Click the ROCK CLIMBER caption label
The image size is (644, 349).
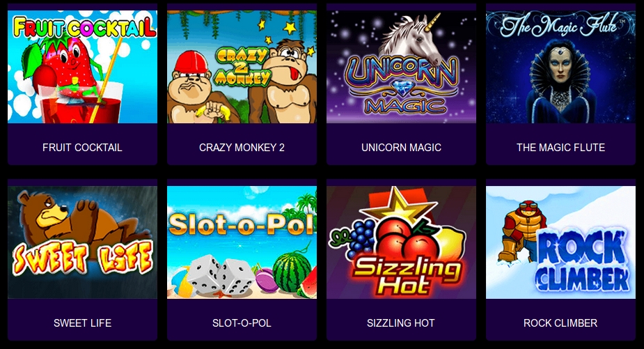(560, 323)
